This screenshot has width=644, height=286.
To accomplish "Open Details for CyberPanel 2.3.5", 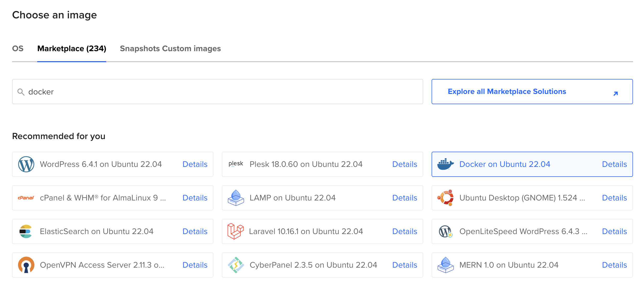I will [x=405, y=265].
